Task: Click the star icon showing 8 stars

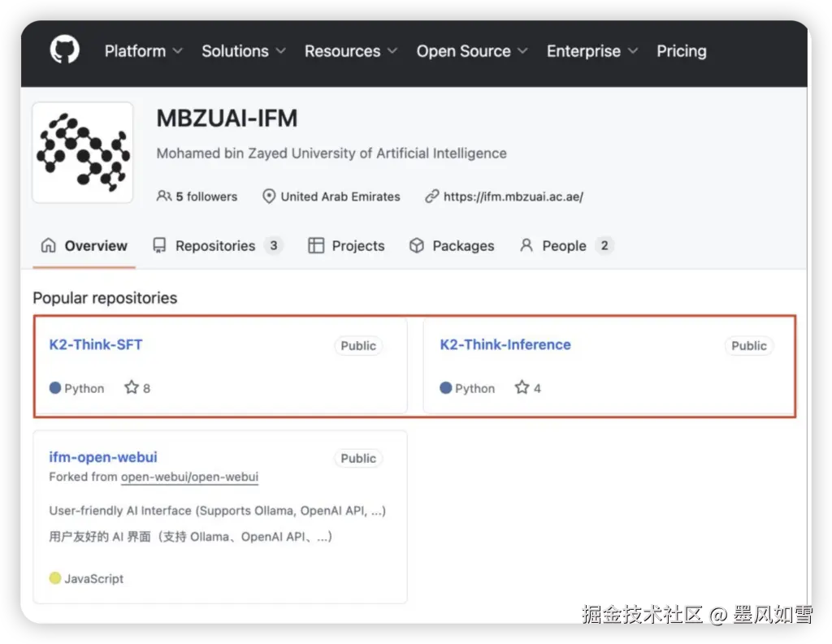Action: (x=131, y=387)
